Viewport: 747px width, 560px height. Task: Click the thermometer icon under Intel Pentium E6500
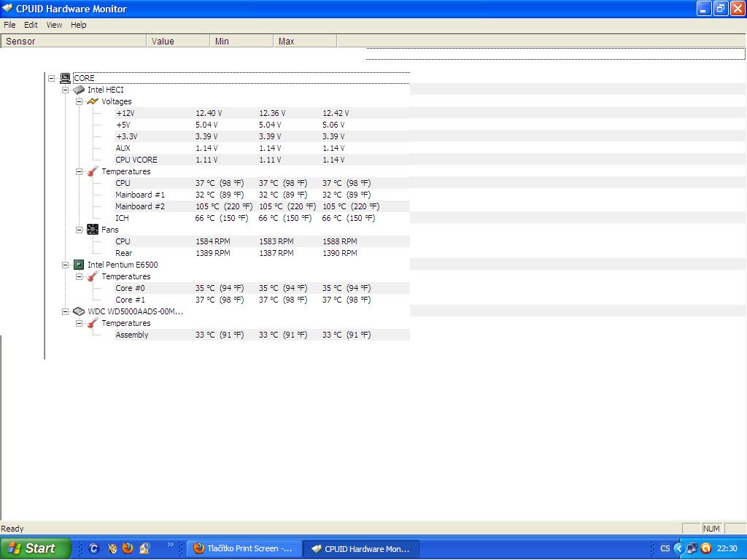pyautogui.click(x=93, y=276)
